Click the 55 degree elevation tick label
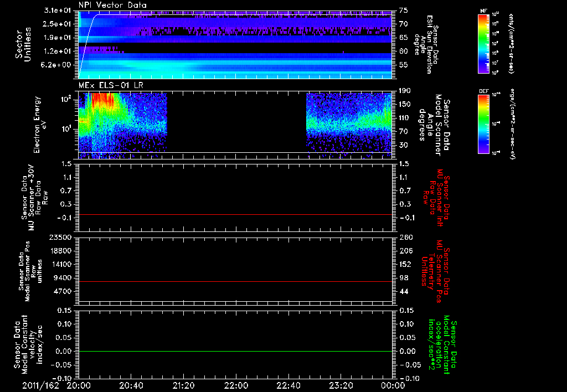The height and width of the screenshot is (392, 567). pos(404,65)
